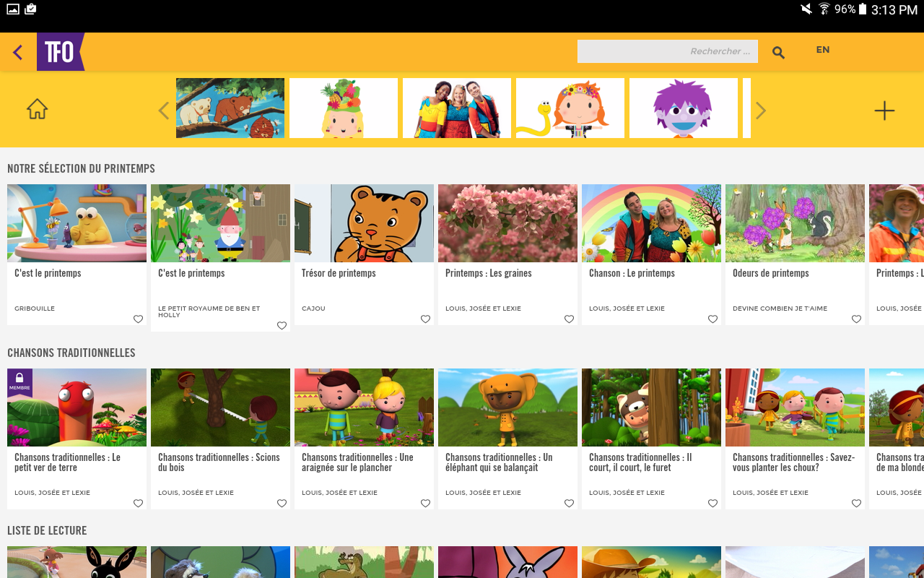924x578 pixels.
Task: Open the Une araignée sur le plancher thumbnail
Action: 364,407
